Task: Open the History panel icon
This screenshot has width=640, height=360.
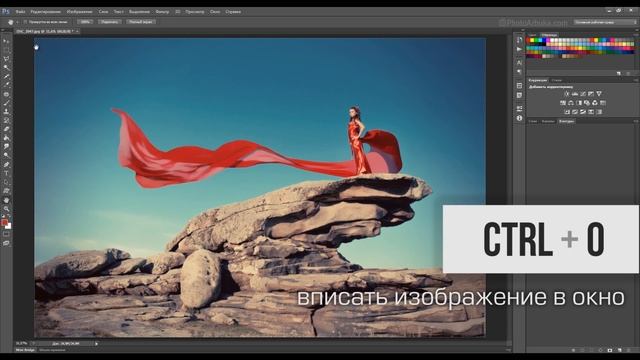Action: coord(519,40)
